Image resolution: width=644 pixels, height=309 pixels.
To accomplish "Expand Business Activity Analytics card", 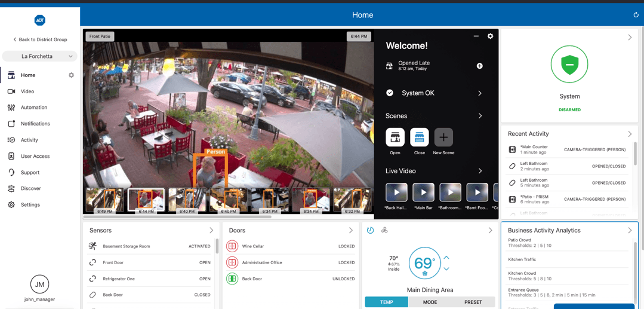I will point(630,231).
